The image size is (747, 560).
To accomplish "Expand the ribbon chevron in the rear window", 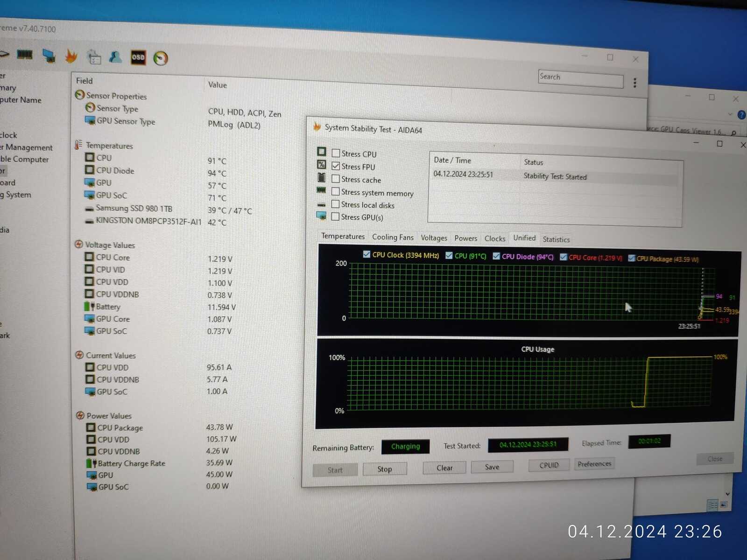I will pos(730,114).
